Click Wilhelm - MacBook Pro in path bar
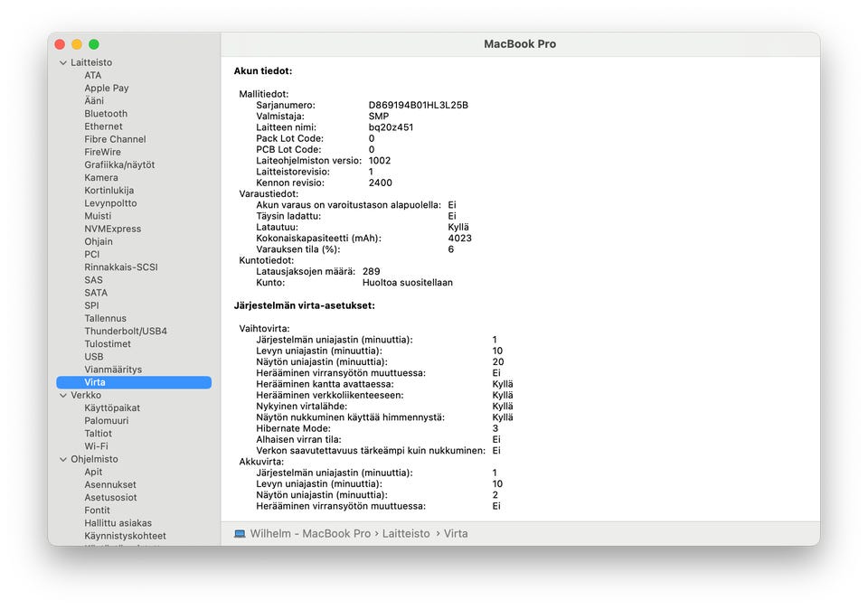 coord(310,534)
